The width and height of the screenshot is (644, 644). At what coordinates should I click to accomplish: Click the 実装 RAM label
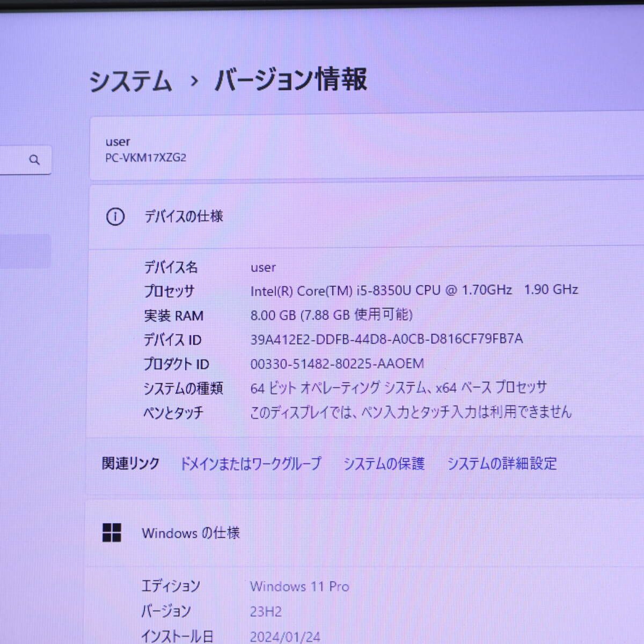click(173, 316)
